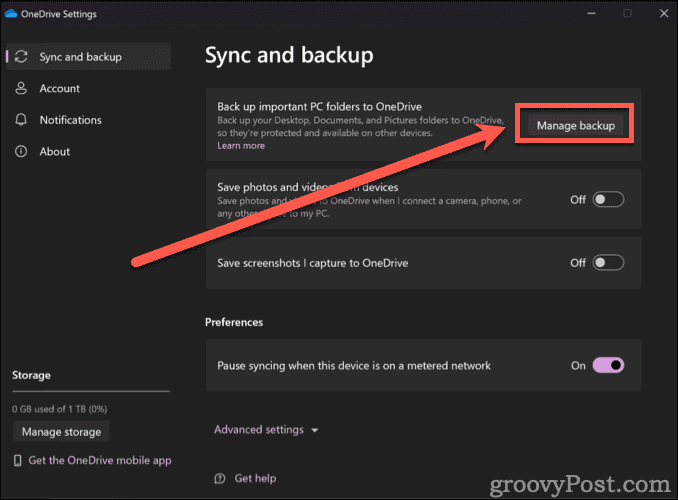Click the Advanced settings dropdown arrow

315,430
